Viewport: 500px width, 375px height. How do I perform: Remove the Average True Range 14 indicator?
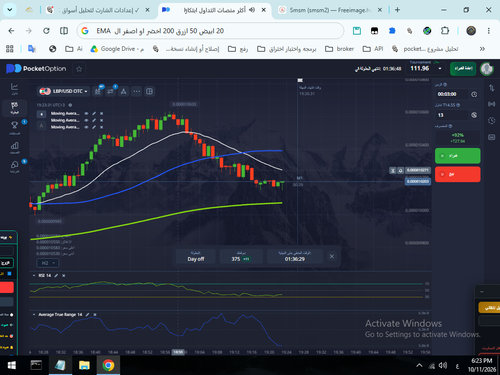95,315
